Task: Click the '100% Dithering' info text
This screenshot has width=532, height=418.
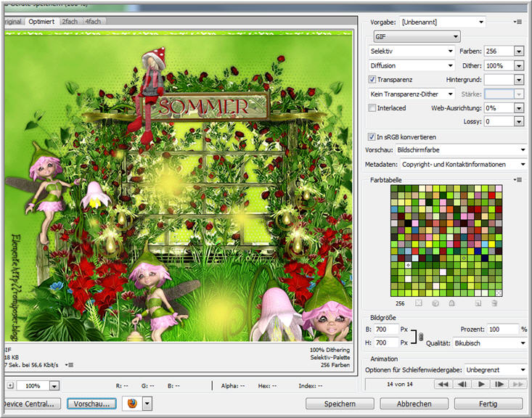Action: click(x=330, y=350)
